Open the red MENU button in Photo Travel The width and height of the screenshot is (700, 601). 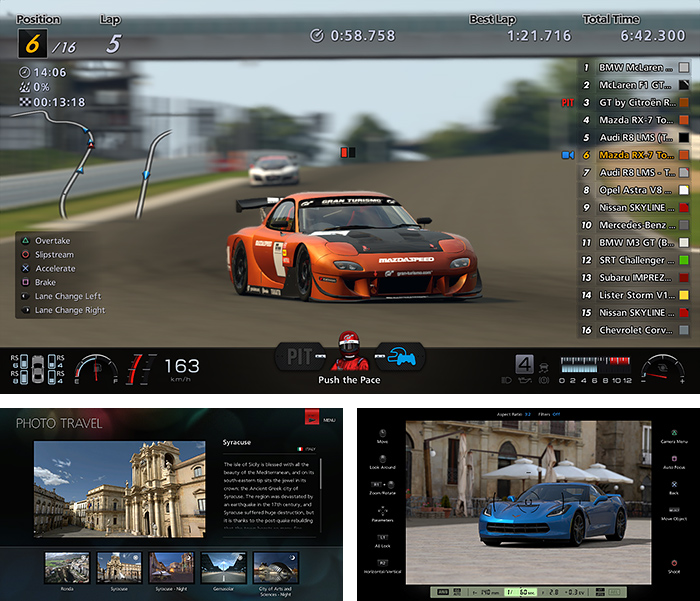[x=312, y=417]
